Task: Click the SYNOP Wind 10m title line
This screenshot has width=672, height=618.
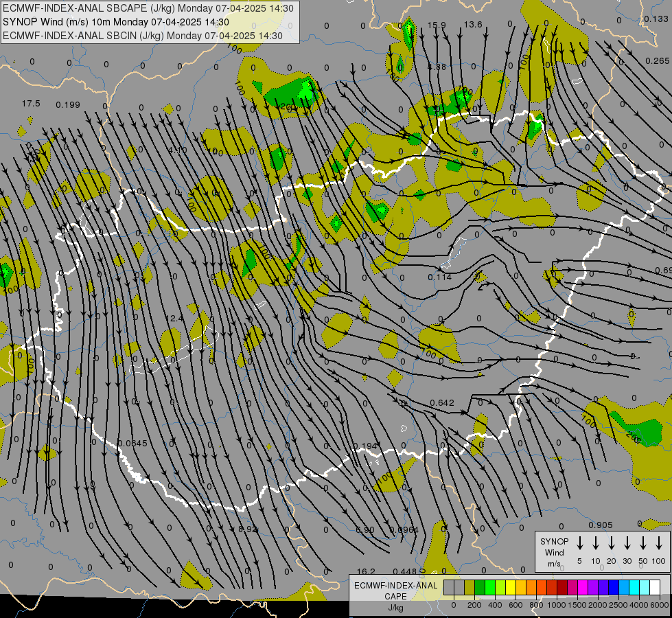Action: coord(116,22)
